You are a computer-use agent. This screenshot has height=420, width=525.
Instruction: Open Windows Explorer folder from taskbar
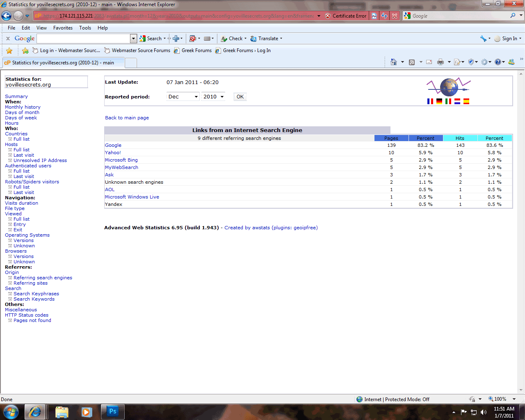tap(62, 411)
